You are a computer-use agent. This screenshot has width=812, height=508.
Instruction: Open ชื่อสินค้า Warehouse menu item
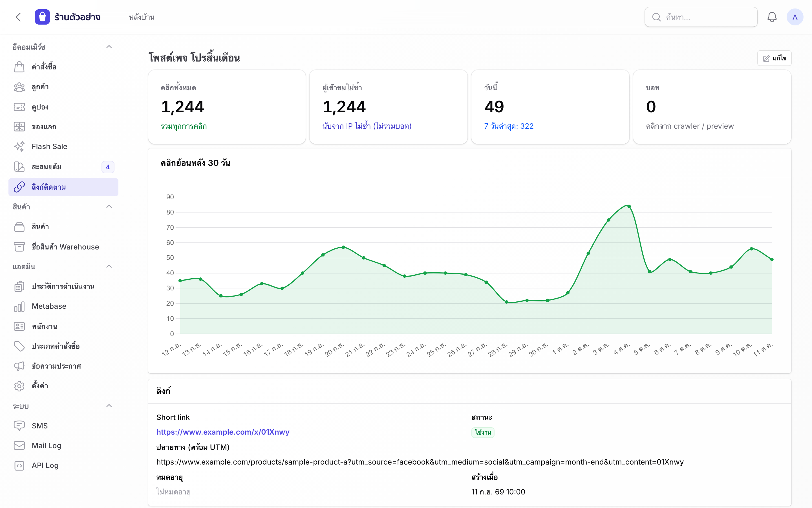click(x=63, y=247)
